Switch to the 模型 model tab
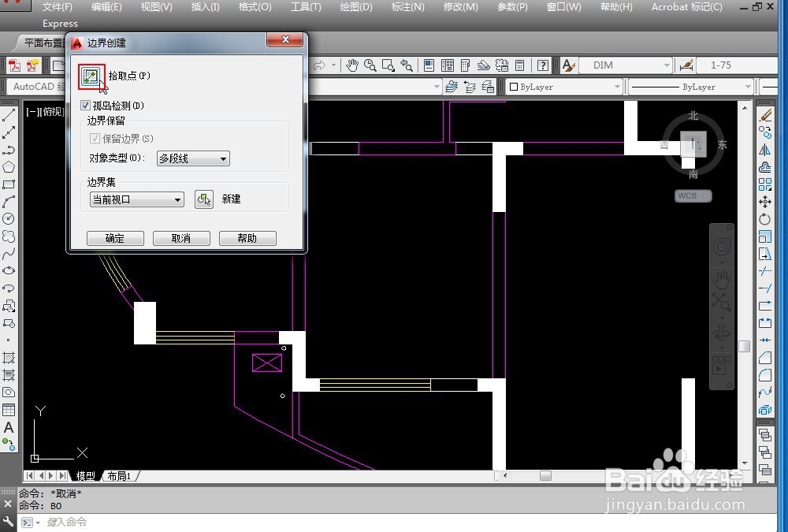The width and height of the screenshot is (788, 532). (85, 476)
